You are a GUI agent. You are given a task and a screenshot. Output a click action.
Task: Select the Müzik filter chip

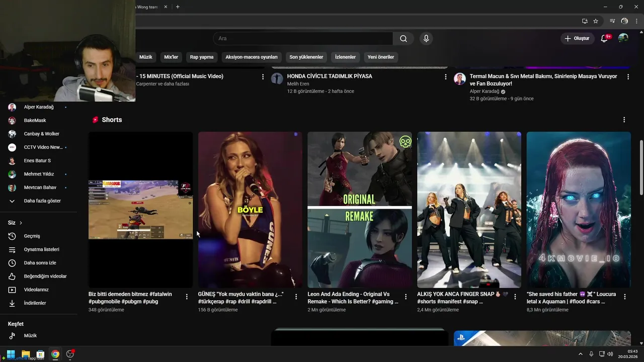point(146,57)
